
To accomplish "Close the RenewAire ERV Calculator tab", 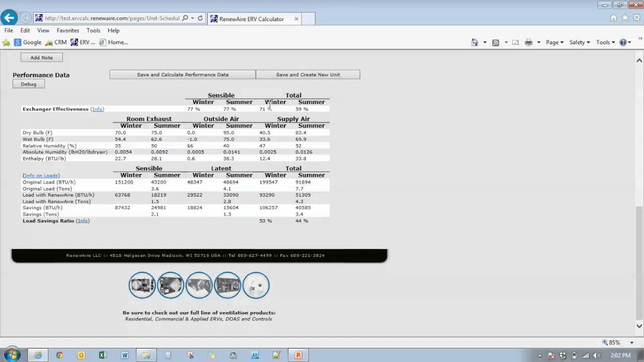I will click(296, 19).
